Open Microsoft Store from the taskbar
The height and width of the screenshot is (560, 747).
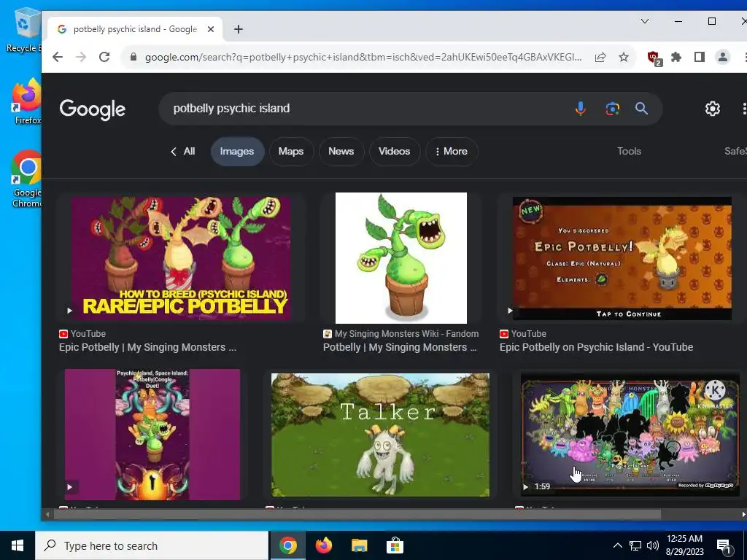(395, 545)
